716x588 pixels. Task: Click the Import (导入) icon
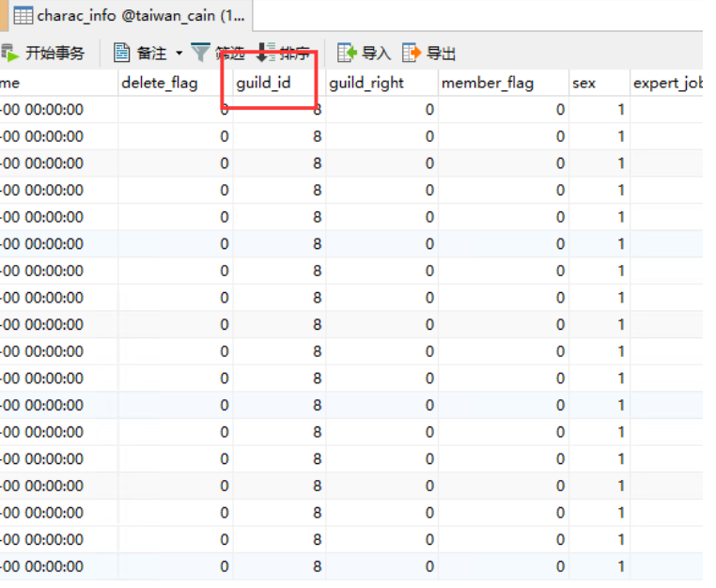(347, 53)
